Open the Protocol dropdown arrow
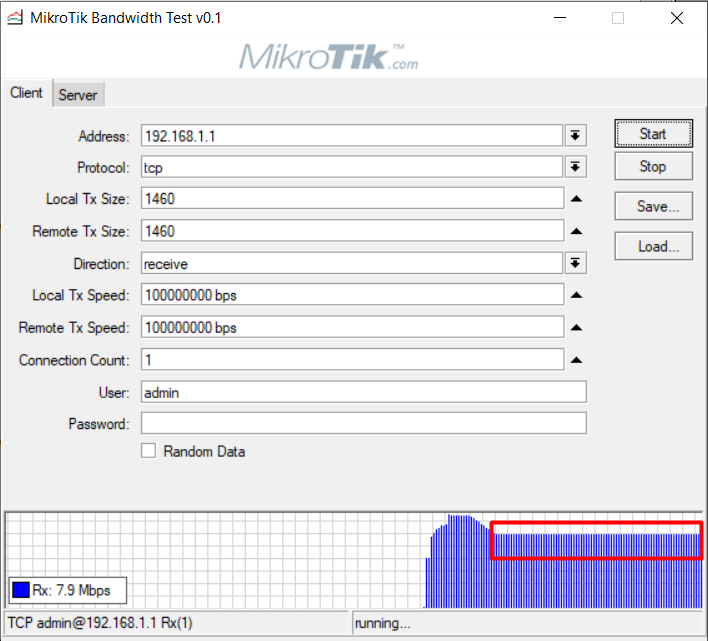The height and width of the screenshot is (641, 708). point(575,167)
